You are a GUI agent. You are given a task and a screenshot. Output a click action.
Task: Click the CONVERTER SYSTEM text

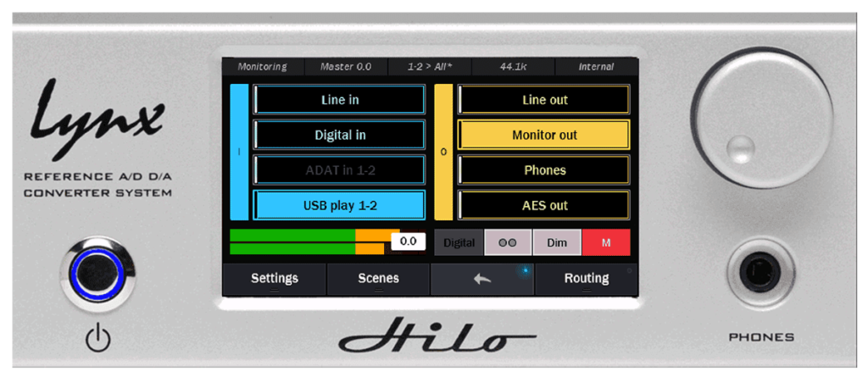[x=97, y=192]
